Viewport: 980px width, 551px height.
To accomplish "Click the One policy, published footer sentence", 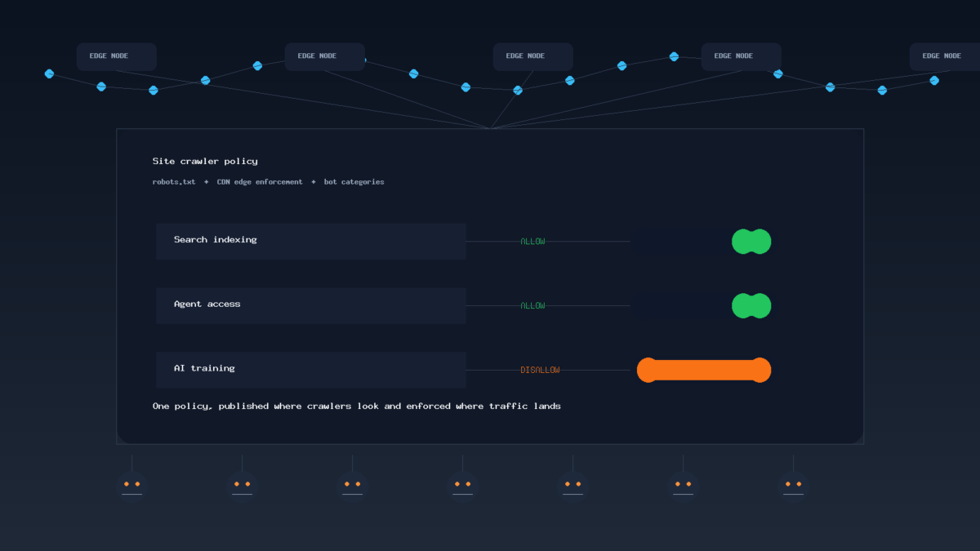I will point(357,407).
